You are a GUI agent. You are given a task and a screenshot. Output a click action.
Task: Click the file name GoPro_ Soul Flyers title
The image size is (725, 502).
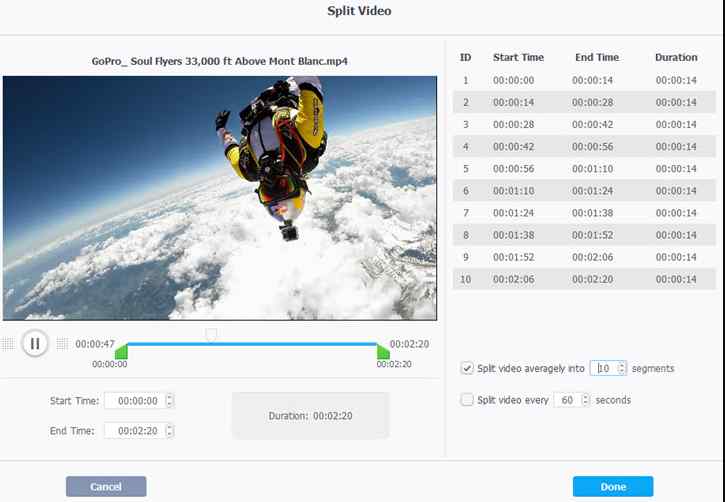click(220, 61)
